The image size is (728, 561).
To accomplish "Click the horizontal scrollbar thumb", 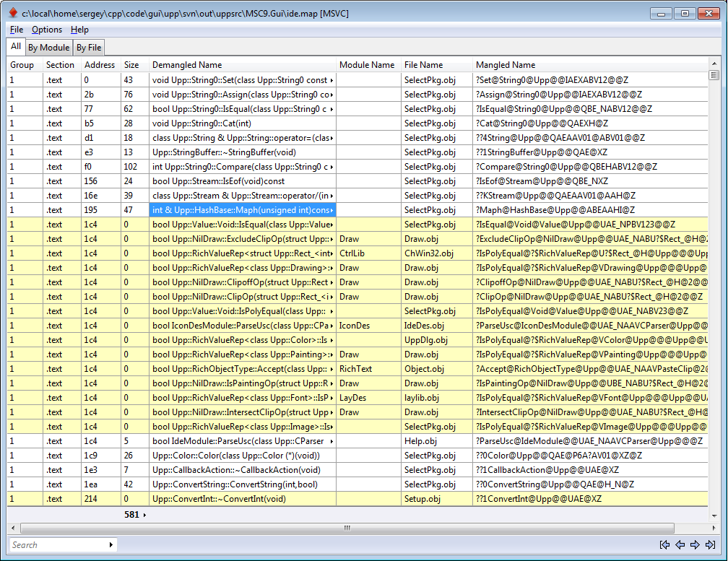I will coord(347,528).
